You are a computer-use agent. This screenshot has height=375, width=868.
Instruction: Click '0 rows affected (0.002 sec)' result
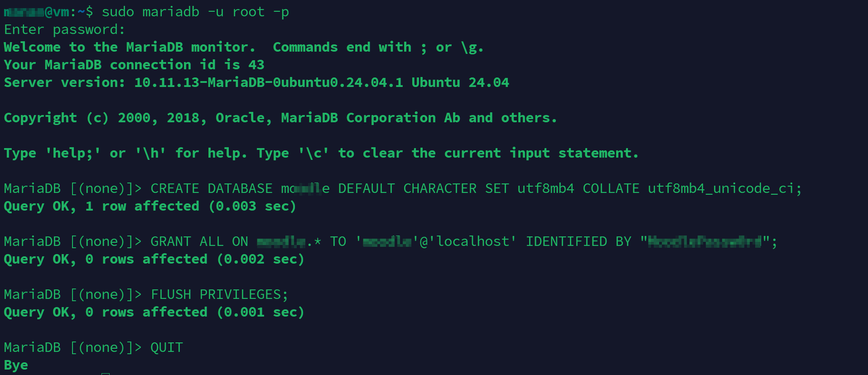click(x=194, y=259)
